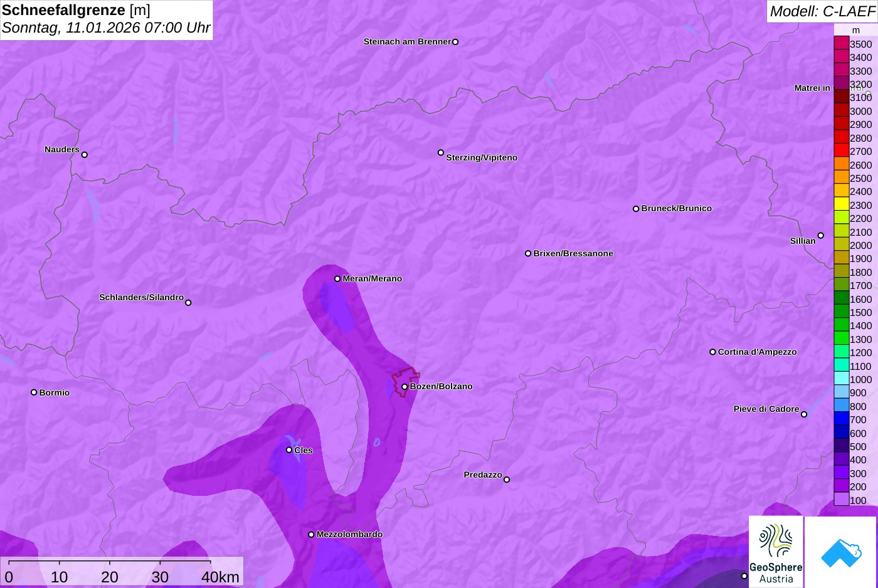Click the "Modell: C-LAEF" label
Viewport: 878px width, 588px height.
(x=822, y=11)
